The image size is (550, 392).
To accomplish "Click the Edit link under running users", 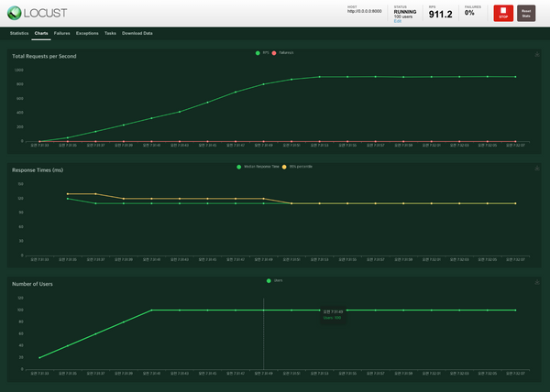I will [x=397, y=20].
